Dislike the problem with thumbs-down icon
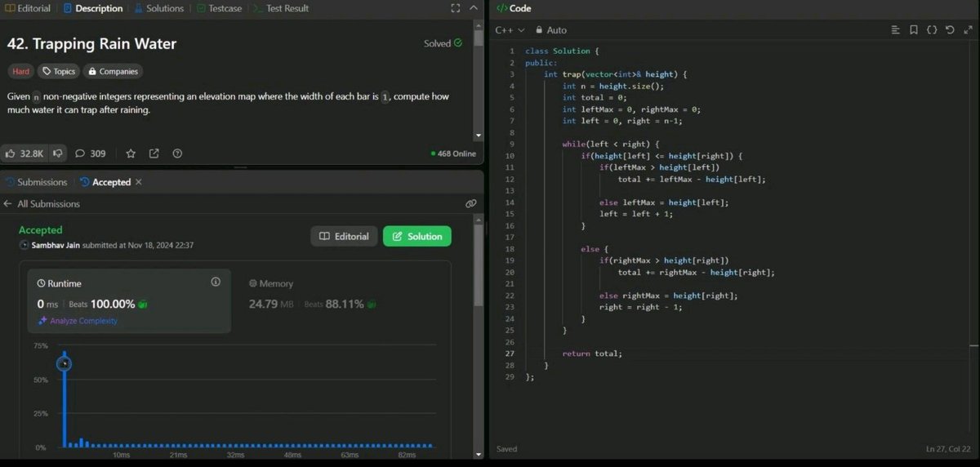 pos(58,153)
